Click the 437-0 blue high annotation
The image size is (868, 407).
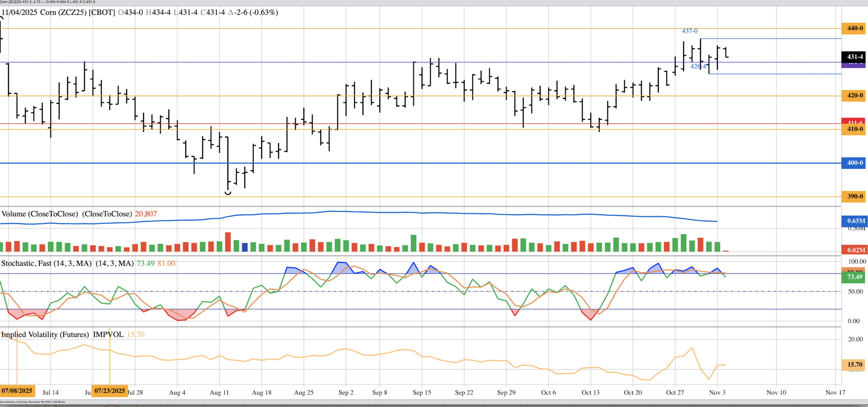click(690, 31)
